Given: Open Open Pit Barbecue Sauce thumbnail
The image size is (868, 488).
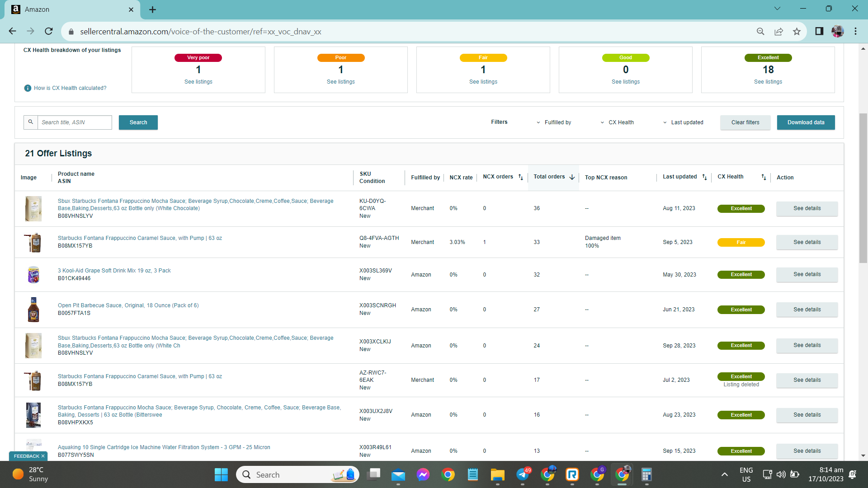Looking at the screenshot, I should (33, 310).
